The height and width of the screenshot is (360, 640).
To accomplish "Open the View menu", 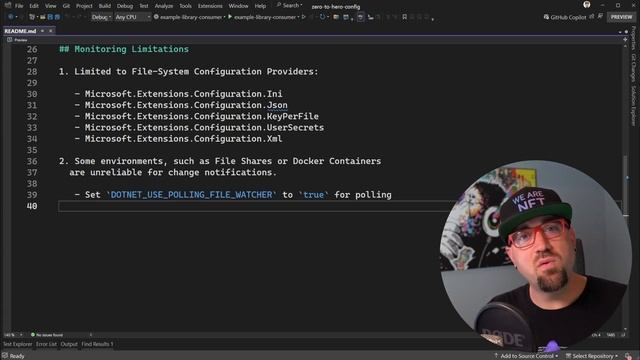I will (x=51, y=6).
